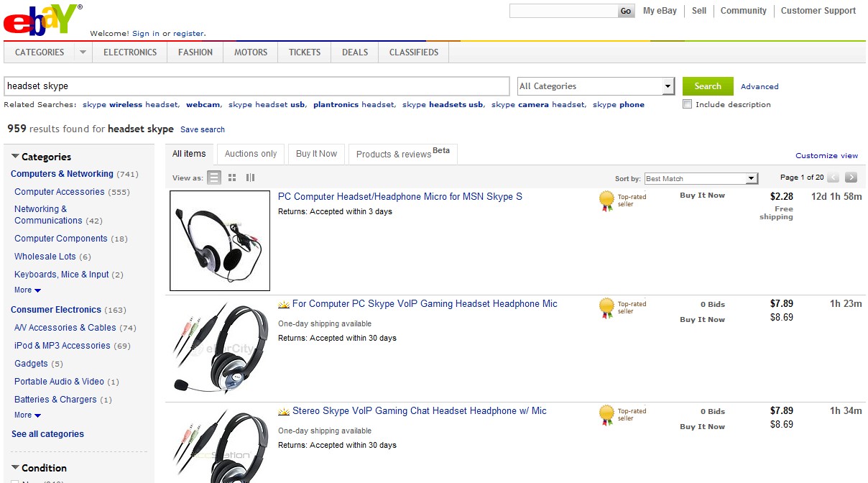Open the Fashion menu
This screenshot has width=868, height=483.
click(x=195, y=52)
